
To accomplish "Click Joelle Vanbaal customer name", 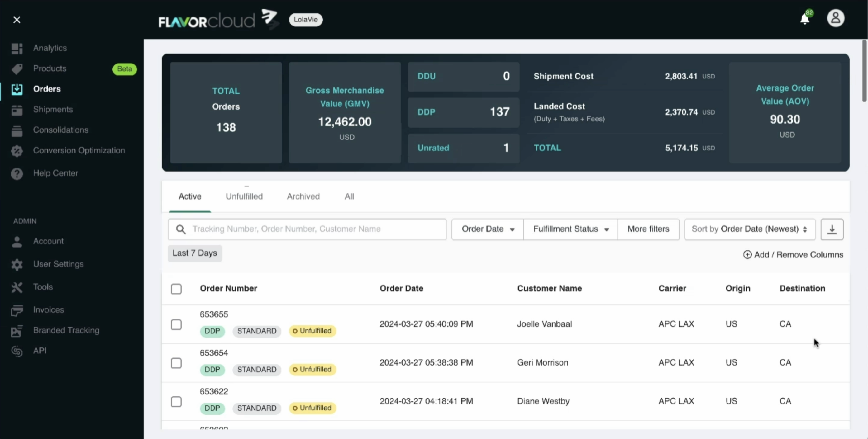I will (545, 324).
